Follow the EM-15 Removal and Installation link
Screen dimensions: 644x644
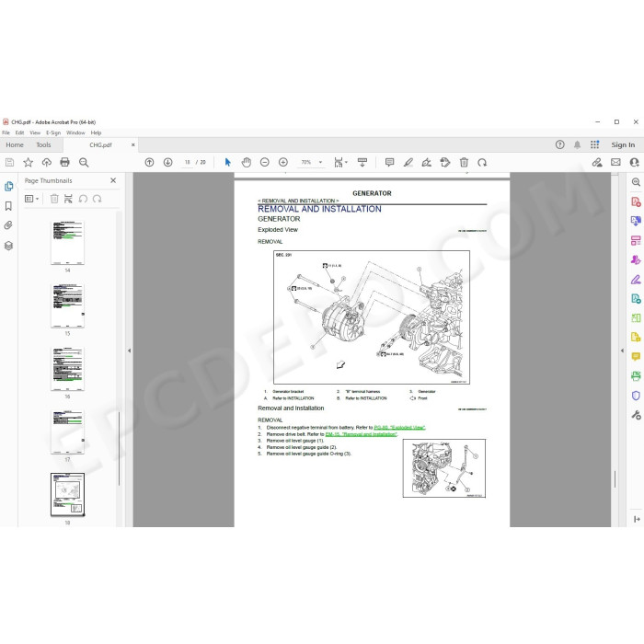pyautogui.click(x=361, y=434)
